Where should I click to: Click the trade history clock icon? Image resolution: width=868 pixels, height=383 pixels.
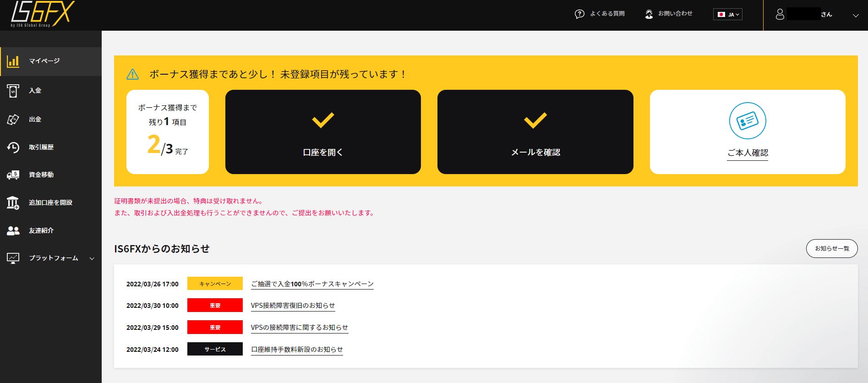click(x=13, y=147)
